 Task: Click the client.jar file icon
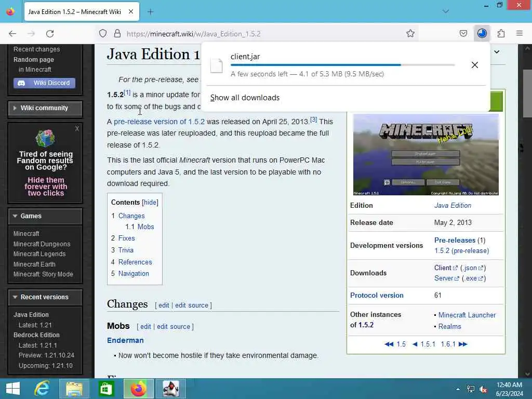click(x=216, y=65)
